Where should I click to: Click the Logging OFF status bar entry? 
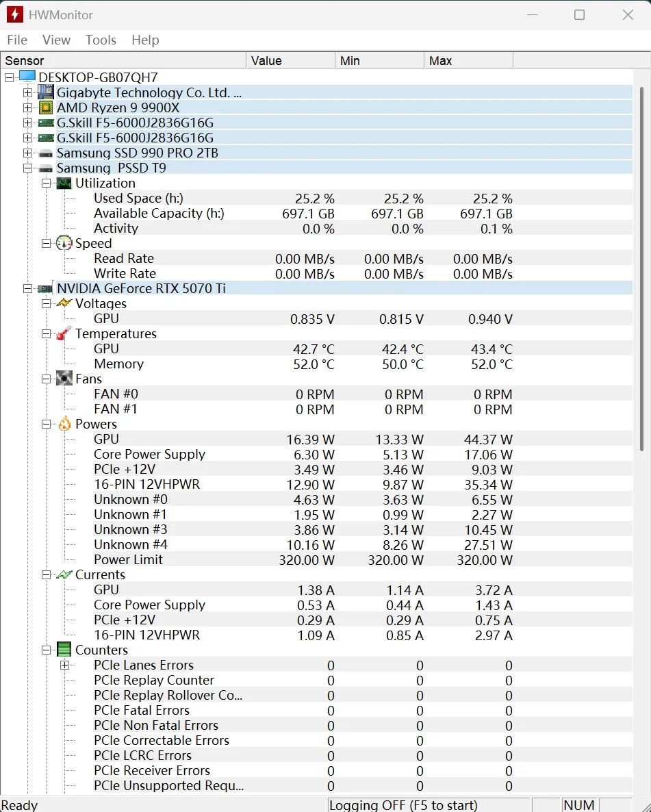click(x=429, y=805)
